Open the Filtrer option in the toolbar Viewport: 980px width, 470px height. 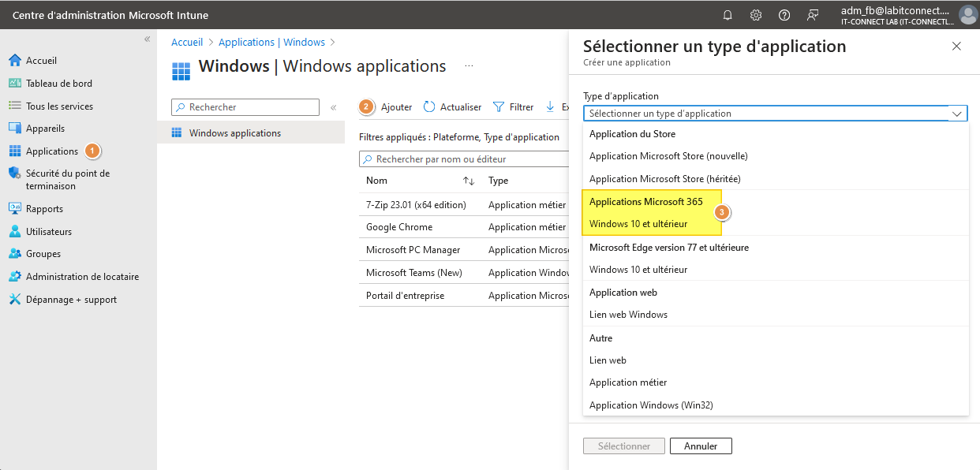point(513,106)
